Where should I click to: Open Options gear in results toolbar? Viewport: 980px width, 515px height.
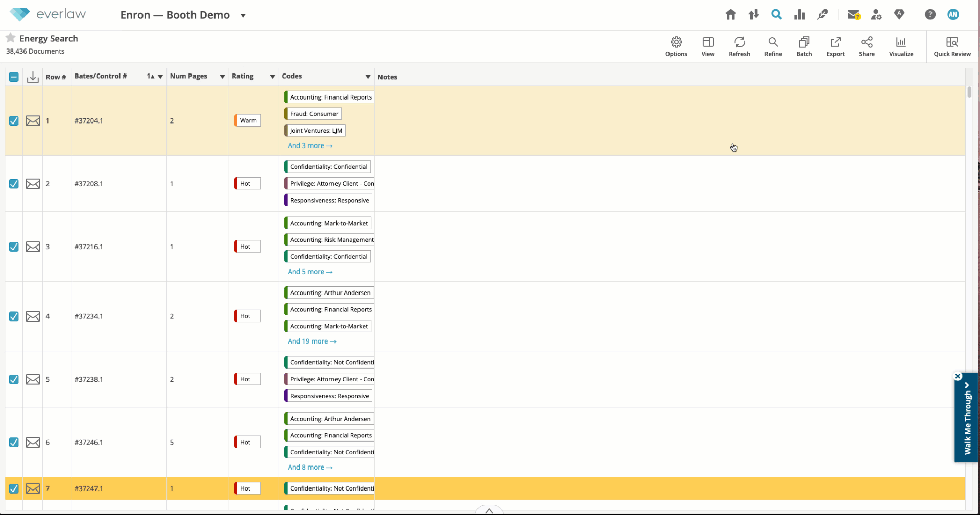coord(676,46)
